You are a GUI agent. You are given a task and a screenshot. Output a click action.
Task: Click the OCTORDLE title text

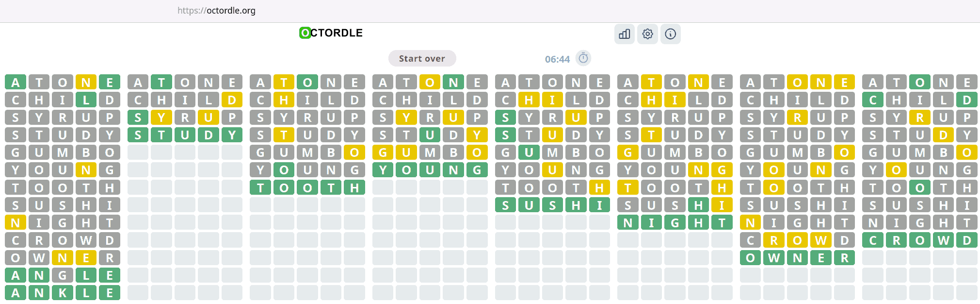(x=336, y=33)
